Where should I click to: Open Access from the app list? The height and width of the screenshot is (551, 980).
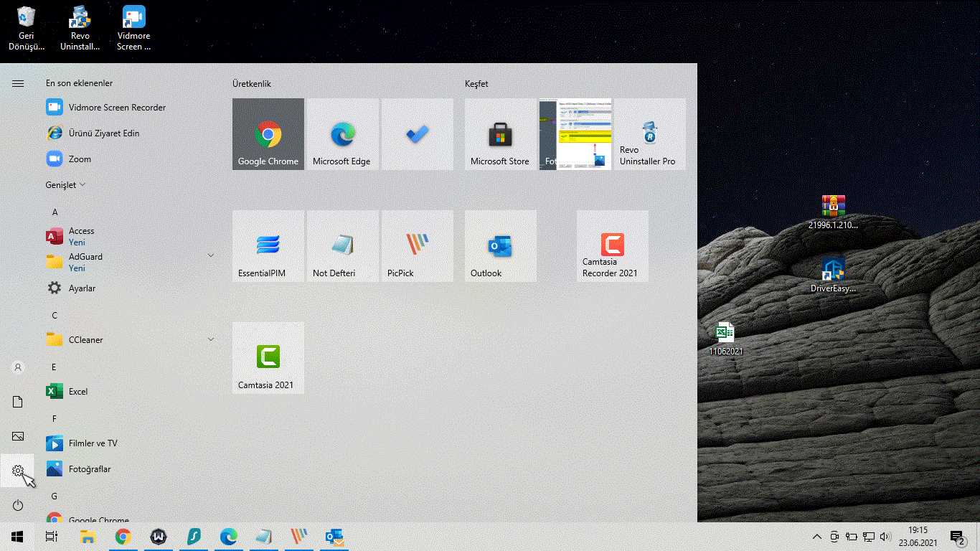click(129, 237)
